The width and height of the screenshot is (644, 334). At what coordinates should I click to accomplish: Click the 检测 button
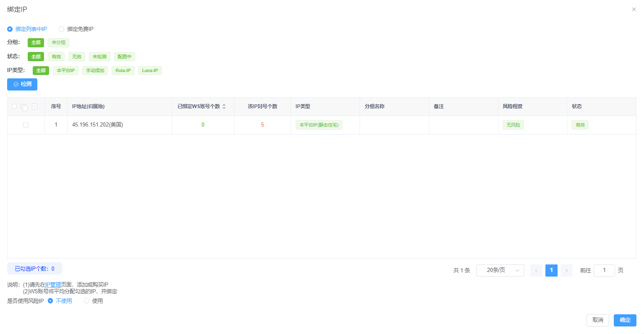click(22, 84)
